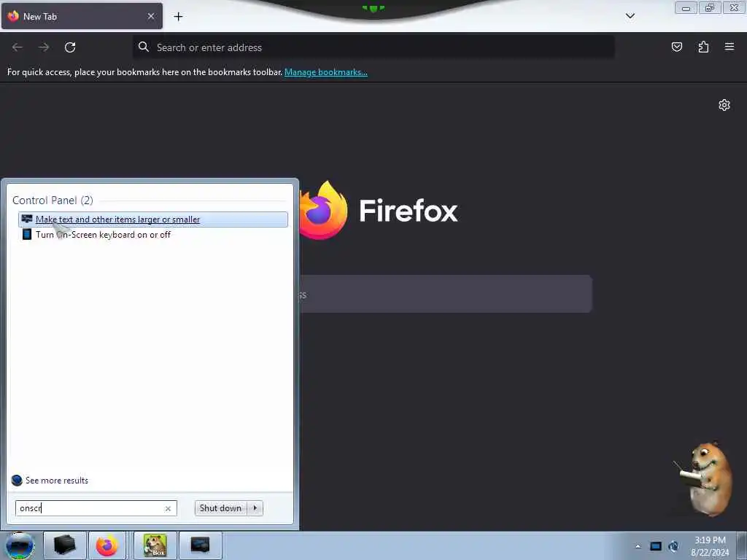Go forward with the forward arrow

pos(44,47)
